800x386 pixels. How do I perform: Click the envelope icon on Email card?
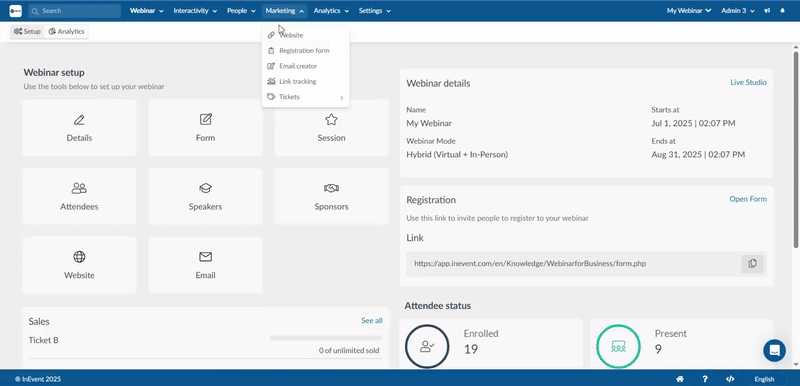click(x=206, y=256)
